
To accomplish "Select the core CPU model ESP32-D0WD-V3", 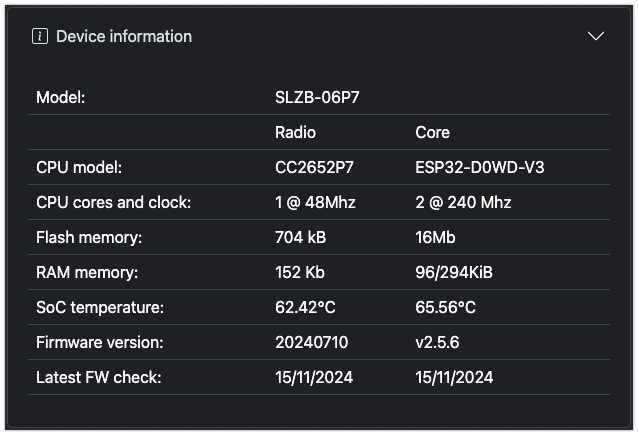I will click(480, 167).
